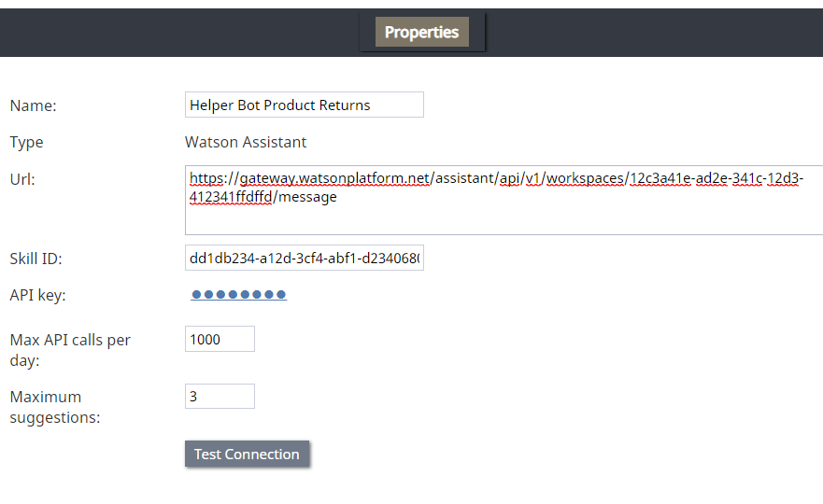
Task: Place cursor at /message in Url box
Action: pos(305,197)
